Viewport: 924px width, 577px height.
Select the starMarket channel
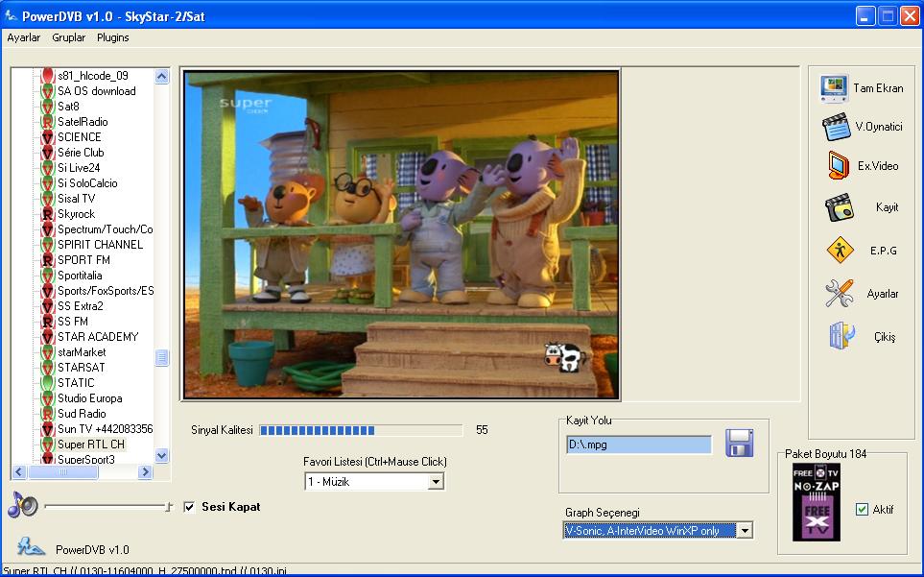tap(82, 351)
